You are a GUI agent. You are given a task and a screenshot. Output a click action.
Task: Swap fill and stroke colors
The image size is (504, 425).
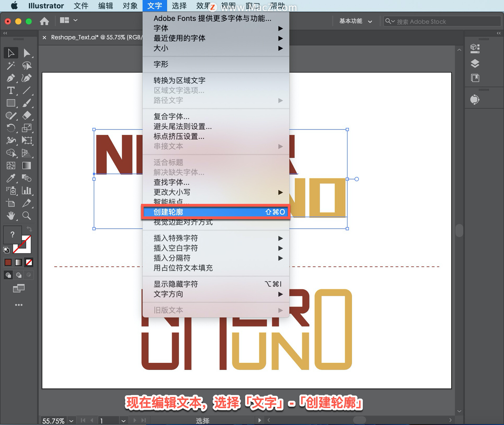pyautogui.click(x=29, y=229)
